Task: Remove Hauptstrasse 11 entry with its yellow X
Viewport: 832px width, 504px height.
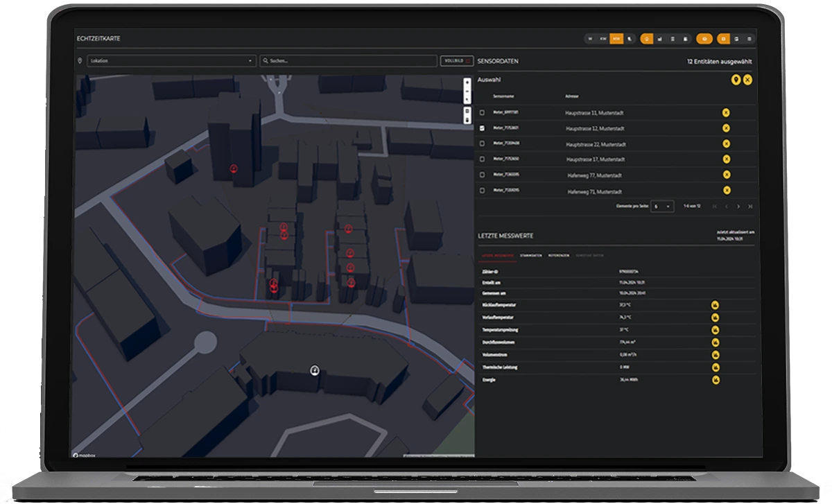Action: (x=726, y=112)
